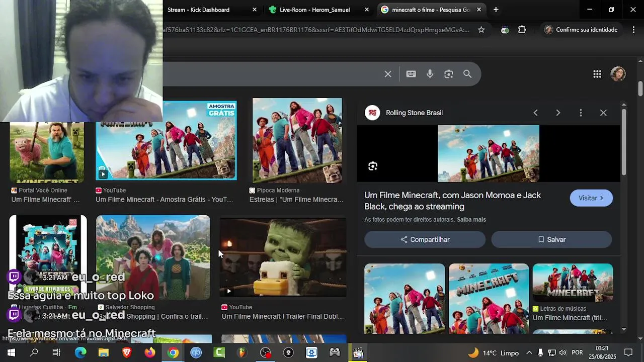The image size is (644, 362).
Task: Open the Trailer Final Dublado YouTube thumbnail
Action: pyautogui.click(x=283, y=257)
